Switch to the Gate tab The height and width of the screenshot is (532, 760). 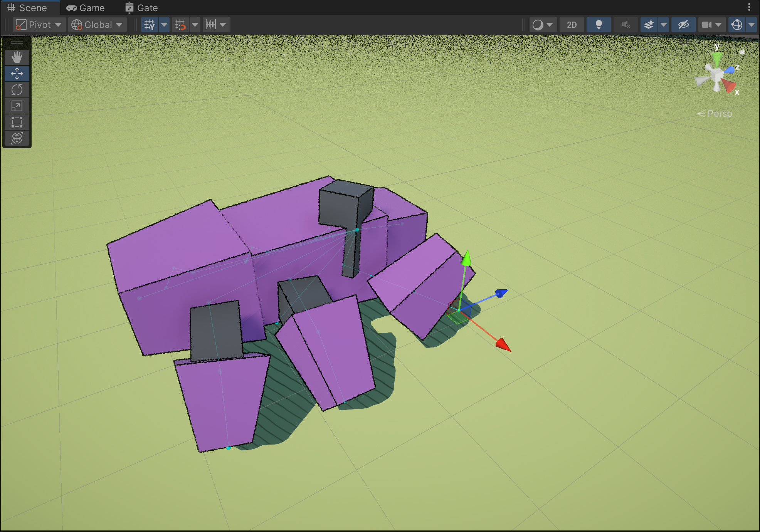[x=141, y=8]
